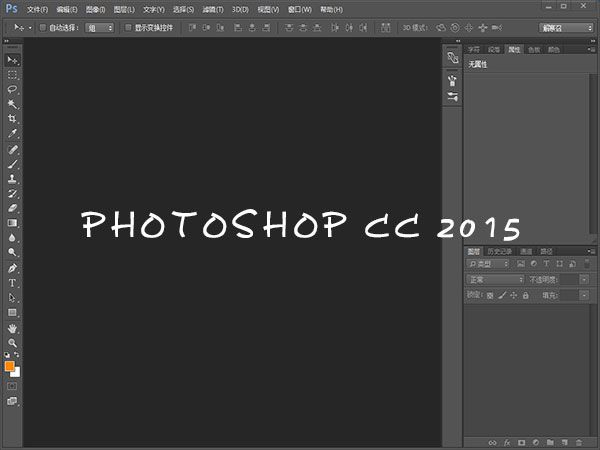The width and height of the screenshot is (600, 450).
Task: Lock all layer lock icon
Action: (x=526, y=295)
